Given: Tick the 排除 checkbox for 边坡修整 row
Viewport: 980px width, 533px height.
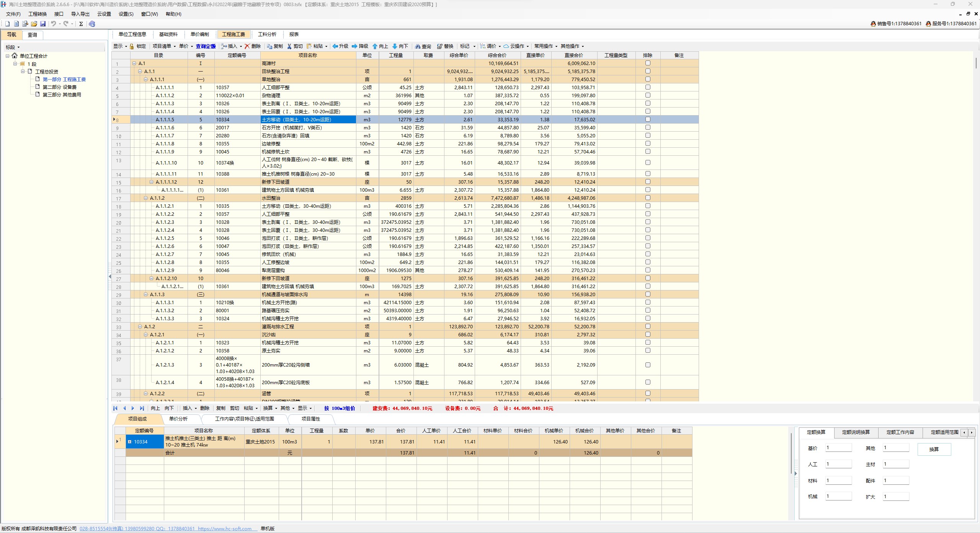Looking at the screenshot, I should pyautogui.click(x=648, y=143).
